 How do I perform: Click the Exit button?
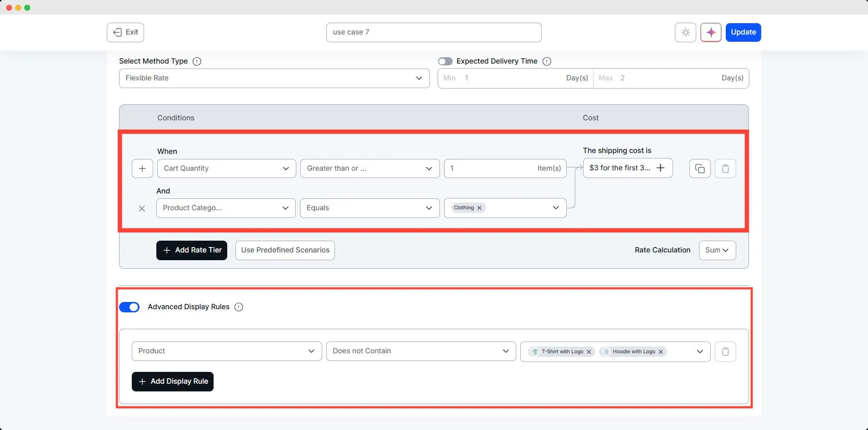click(x=125, y=32)
